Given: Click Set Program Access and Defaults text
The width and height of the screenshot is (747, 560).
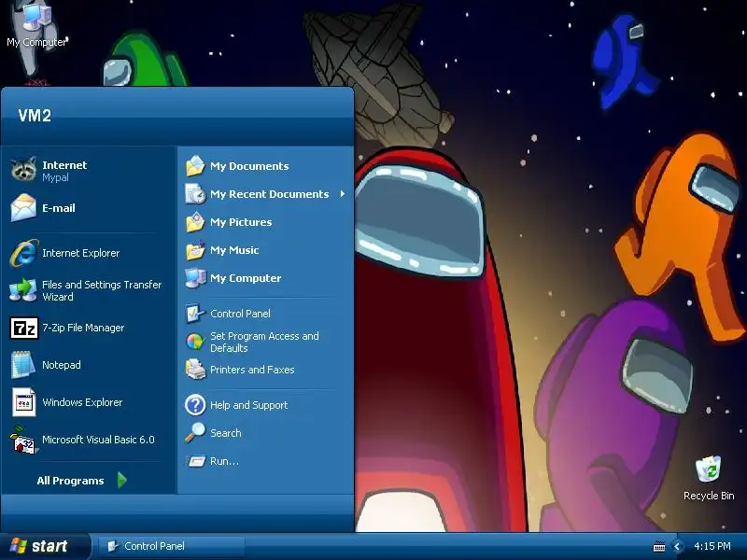Looking at the screenshot, I should tap(264, 342).
